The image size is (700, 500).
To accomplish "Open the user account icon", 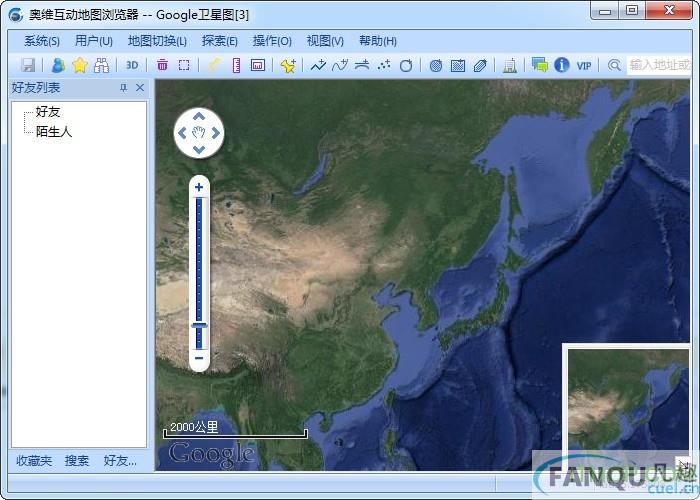I will (58, 65).
